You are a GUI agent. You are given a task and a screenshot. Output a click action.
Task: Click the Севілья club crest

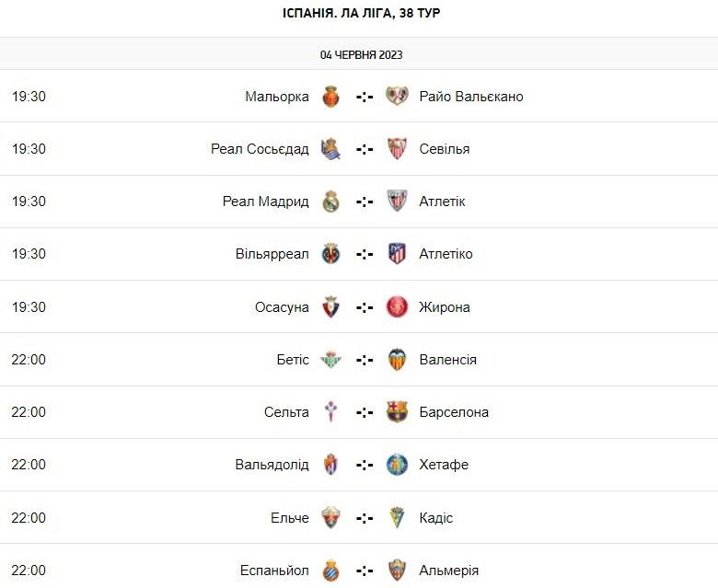(x=397, y=149)
